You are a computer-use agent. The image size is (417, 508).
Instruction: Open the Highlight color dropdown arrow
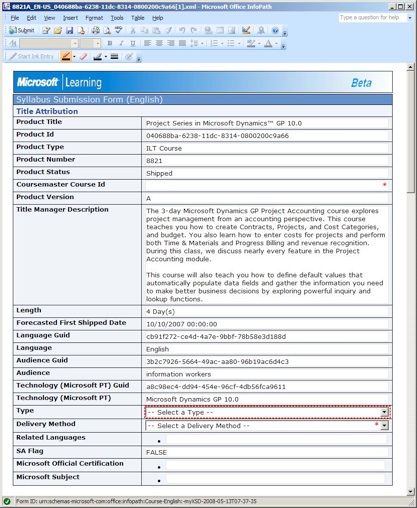259,44
